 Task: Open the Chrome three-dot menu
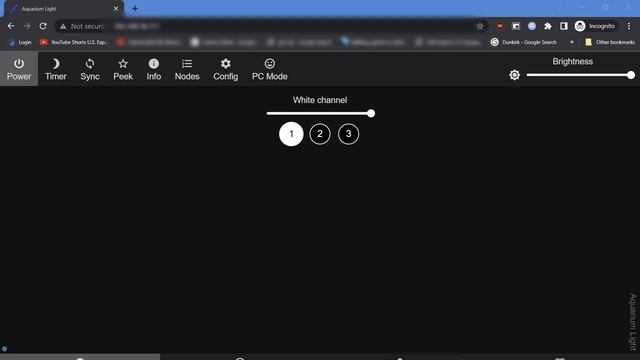pyautogui.click(x=629, y=26)
